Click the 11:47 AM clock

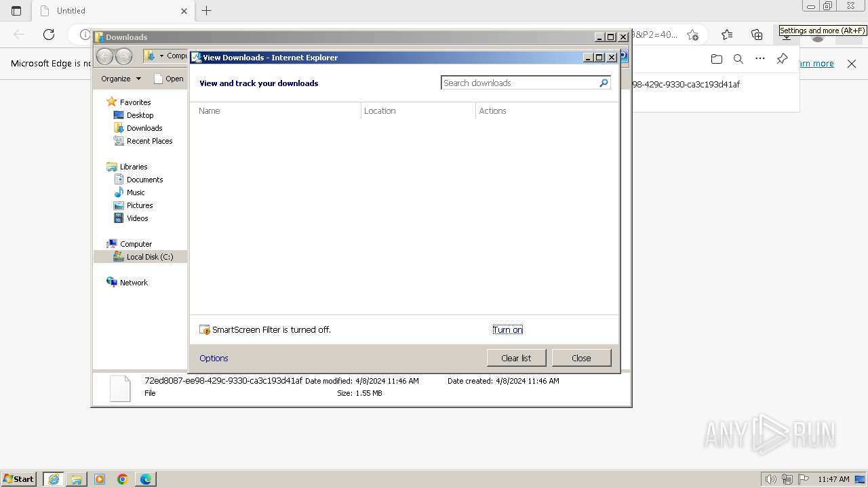click(x=833, y=479)
